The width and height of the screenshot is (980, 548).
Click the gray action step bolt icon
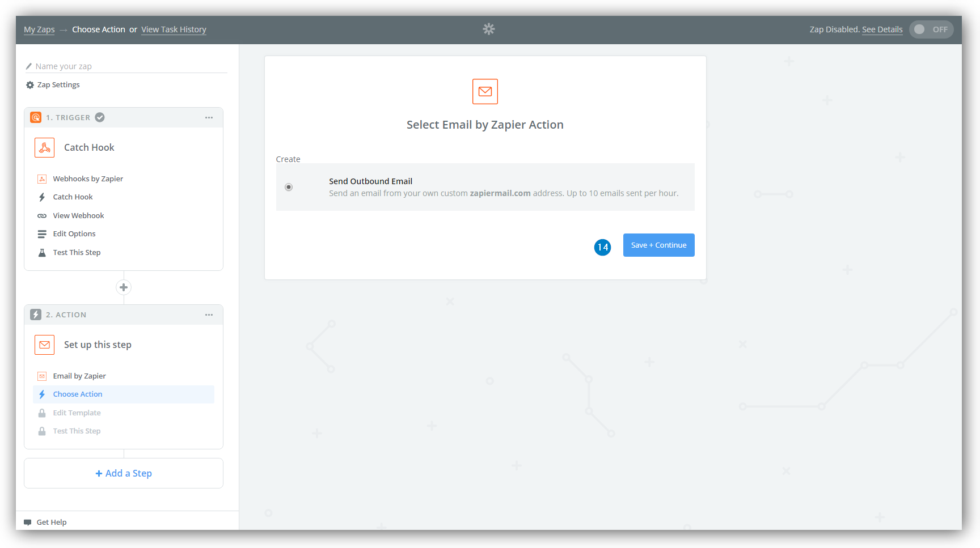[36, 315]
